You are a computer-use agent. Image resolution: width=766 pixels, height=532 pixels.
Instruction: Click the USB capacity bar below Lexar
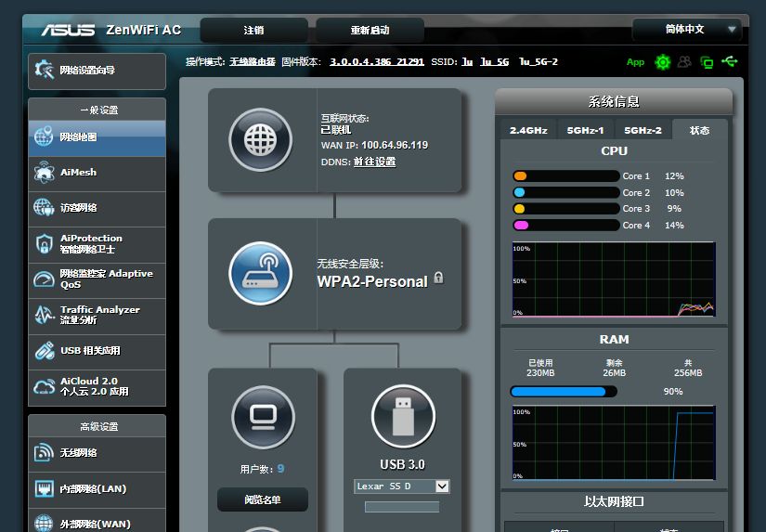click(401, 507)
